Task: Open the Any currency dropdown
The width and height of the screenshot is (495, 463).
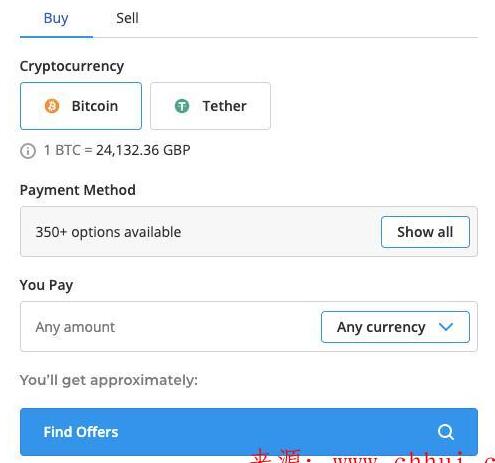Action: point(395,327)
